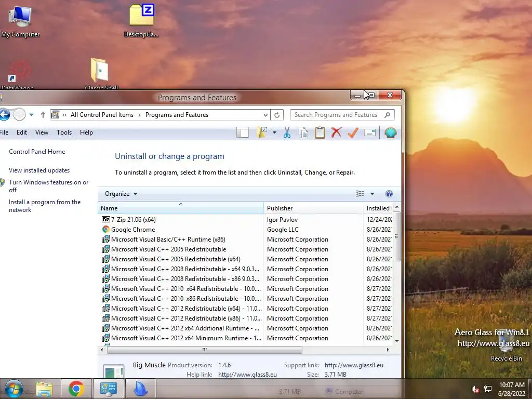Click the search magnifier icon

click(387, 115)
